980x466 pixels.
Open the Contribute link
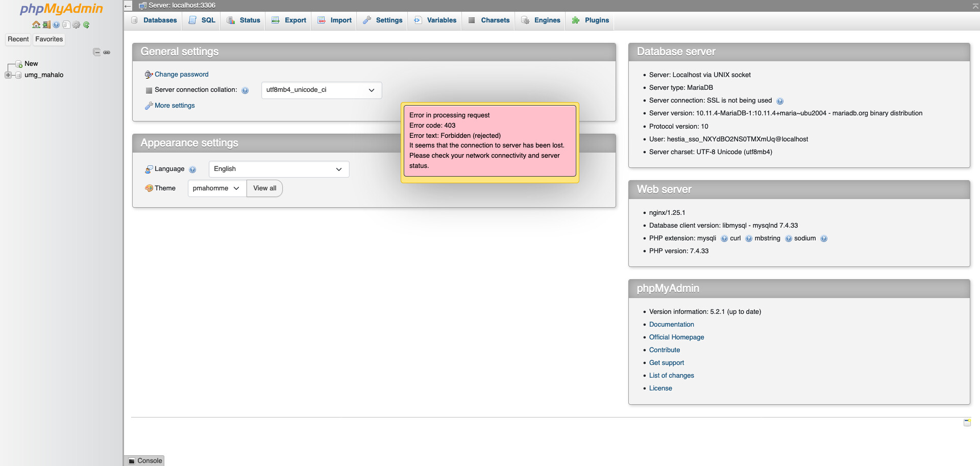[x=665, y=350]
